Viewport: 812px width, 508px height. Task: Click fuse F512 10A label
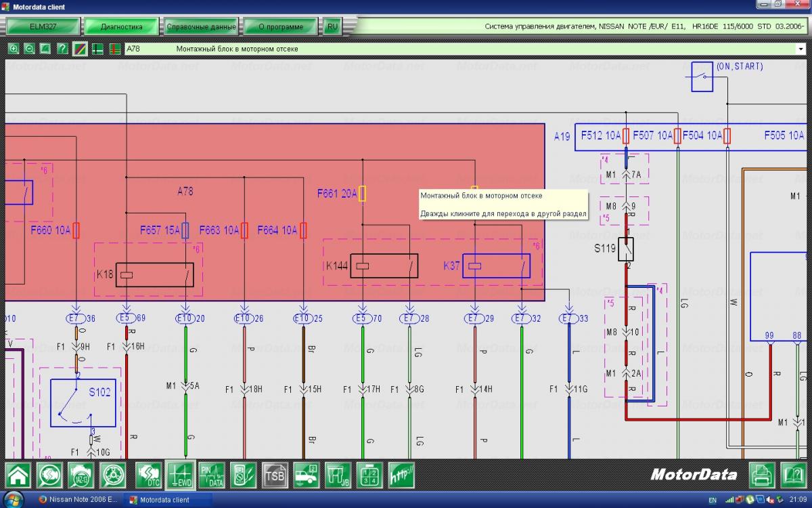[600, 135]
